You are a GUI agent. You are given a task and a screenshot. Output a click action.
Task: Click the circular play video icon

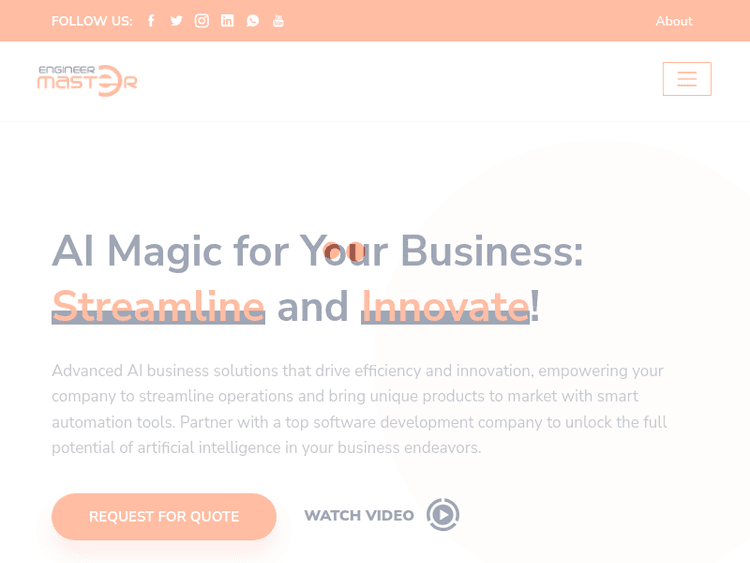coord(443,515)
